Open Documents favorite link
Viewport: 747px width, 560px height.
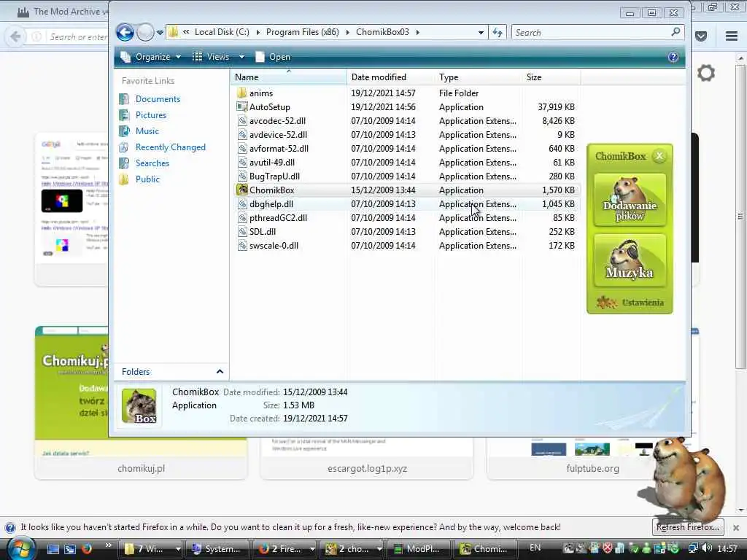[x=158, y=99]
